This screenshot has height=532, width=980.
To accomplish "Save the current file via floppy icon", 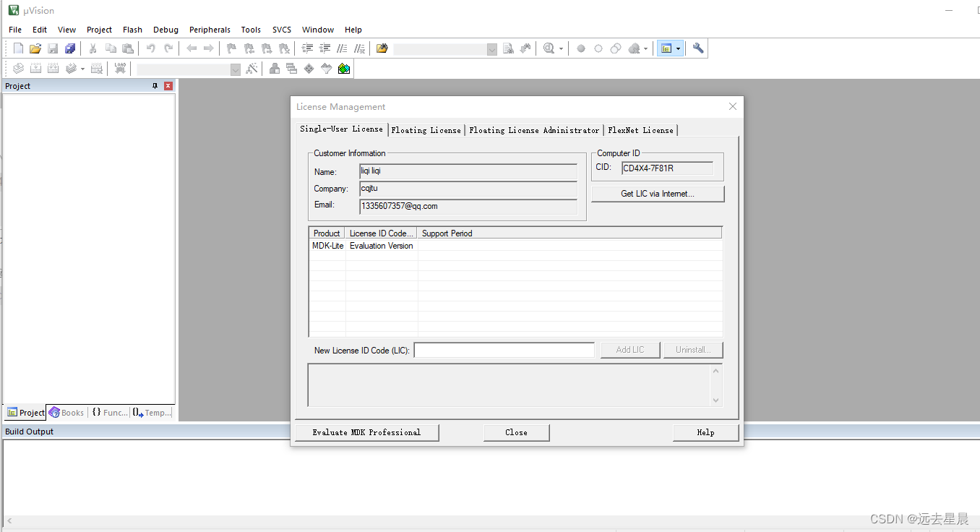I will click(x=53, y=48).
